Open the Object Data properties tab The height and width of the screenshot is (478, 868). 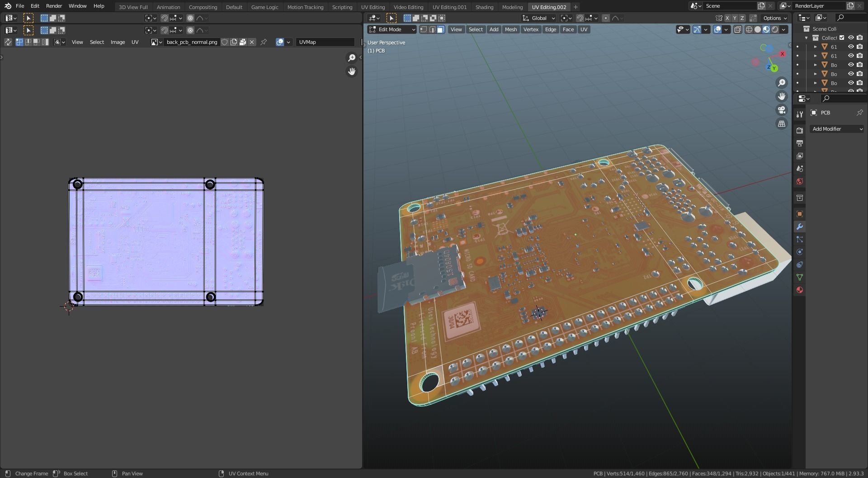(800, 277)
